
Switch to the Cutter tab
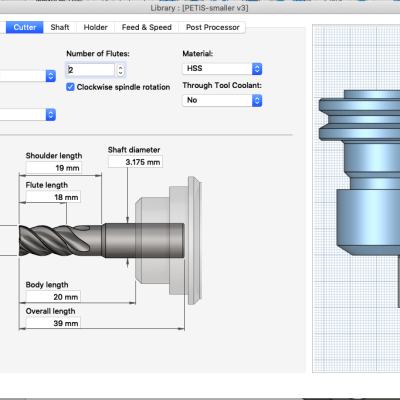pyautogui.click(x=25, y=27)
